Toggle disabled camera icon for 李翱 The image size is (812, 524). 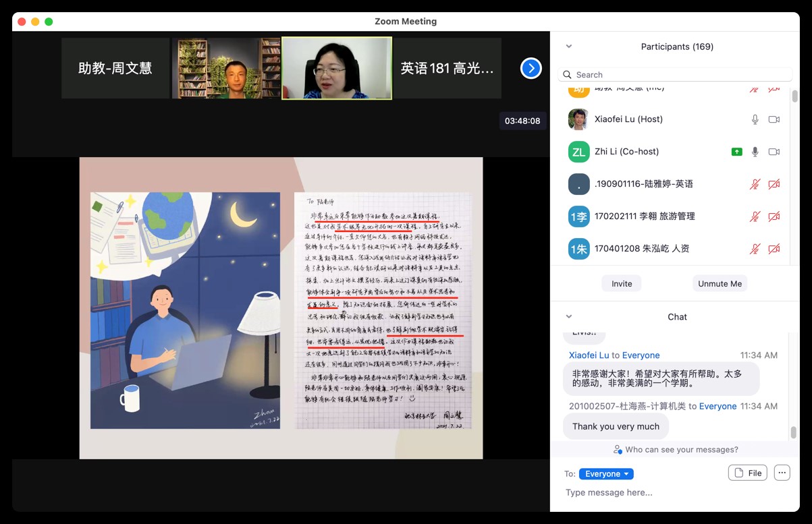774,216
